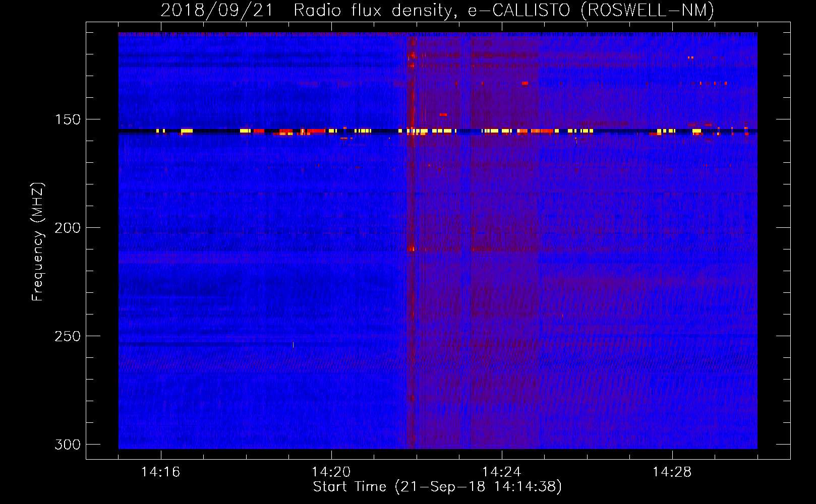Click the plot title 'Radio flux density, e-CALLISTO (ROSWELL-NM)'
816x504 pixels.
coord(504,10)
